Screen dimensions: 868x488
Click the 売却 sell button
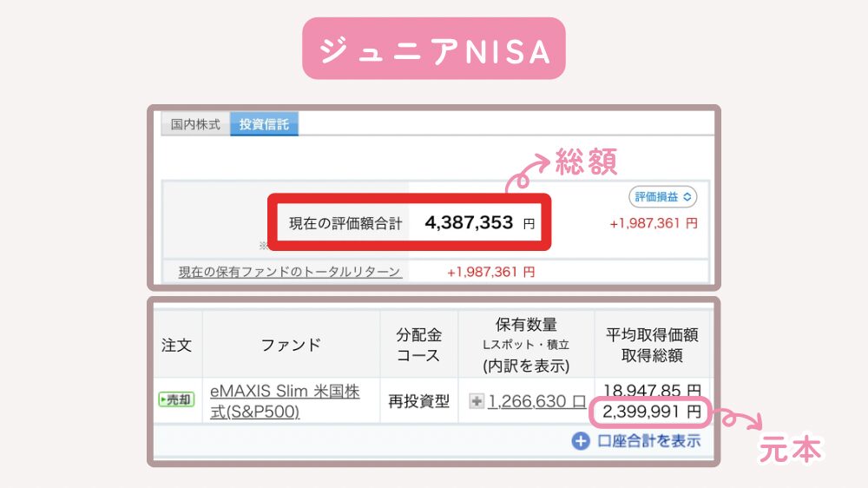[x=176, y=399]
